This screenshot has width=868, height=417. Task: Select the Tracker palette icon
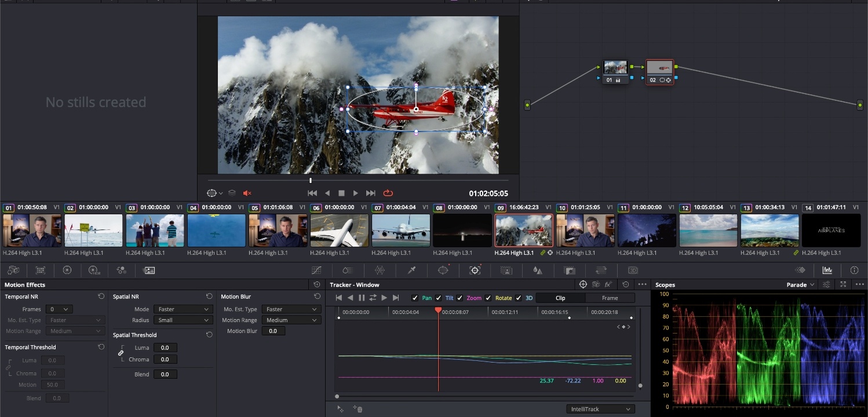475,270
